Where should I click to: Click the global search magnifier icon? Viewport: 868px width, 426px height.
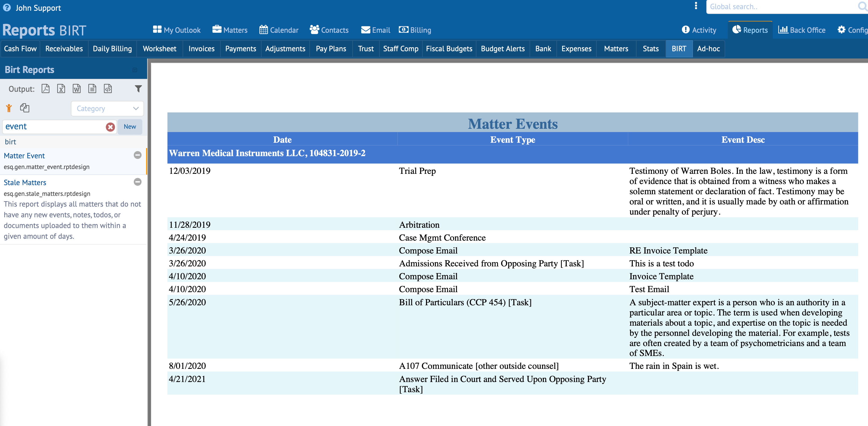pos(863,6)
